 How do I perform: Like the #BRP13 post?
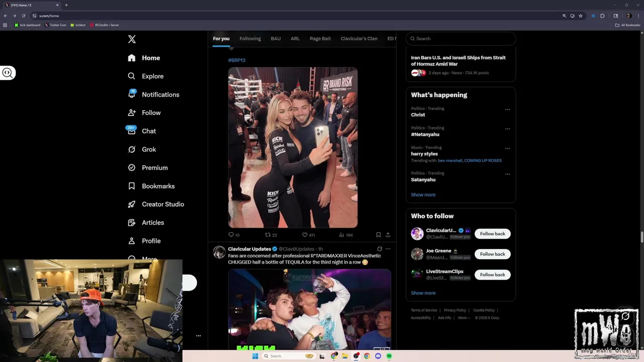308,235
